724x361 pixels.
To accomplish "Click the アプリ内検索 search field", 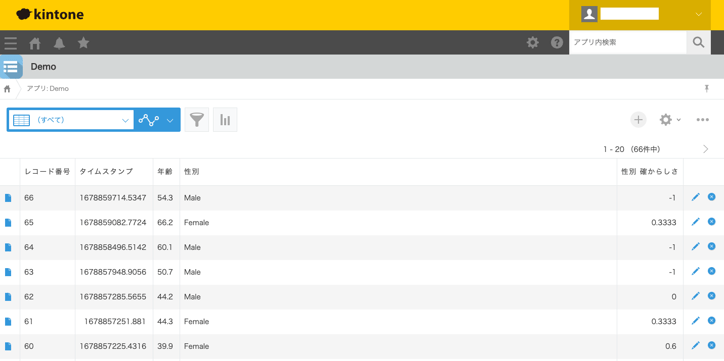I will [x=627, y=42].
